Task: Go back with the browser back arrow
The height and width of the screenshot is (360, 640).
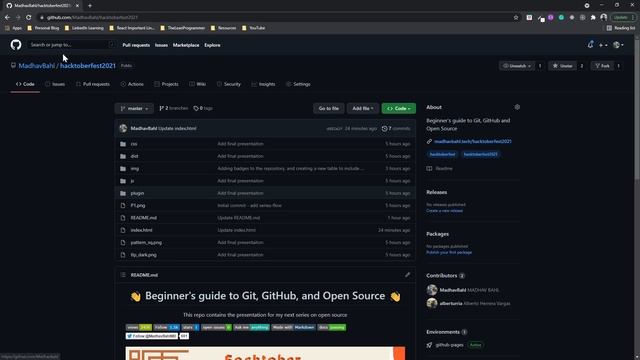Action: [x=7, y=18]
